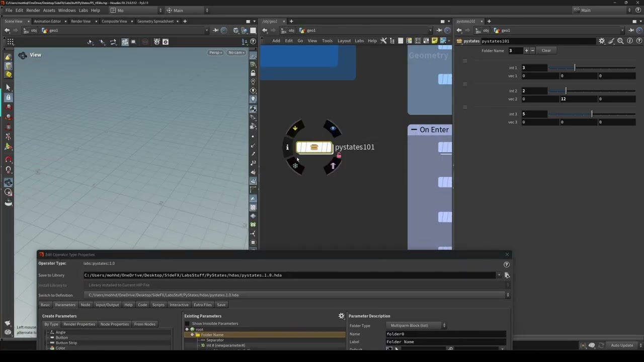Click the grid snapping options dots icon
Screen dimensions: 644x362
point(11,42)
